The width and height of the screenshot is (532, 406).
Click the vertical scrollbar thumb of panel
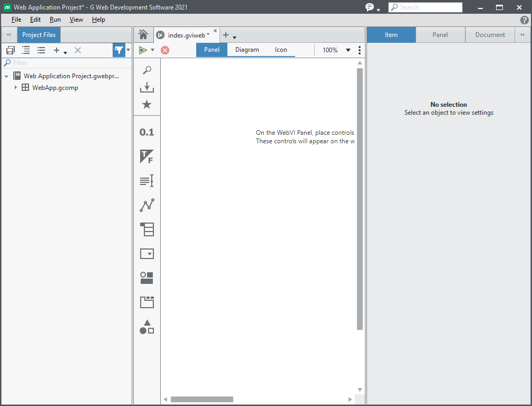(x=360, y=199)
